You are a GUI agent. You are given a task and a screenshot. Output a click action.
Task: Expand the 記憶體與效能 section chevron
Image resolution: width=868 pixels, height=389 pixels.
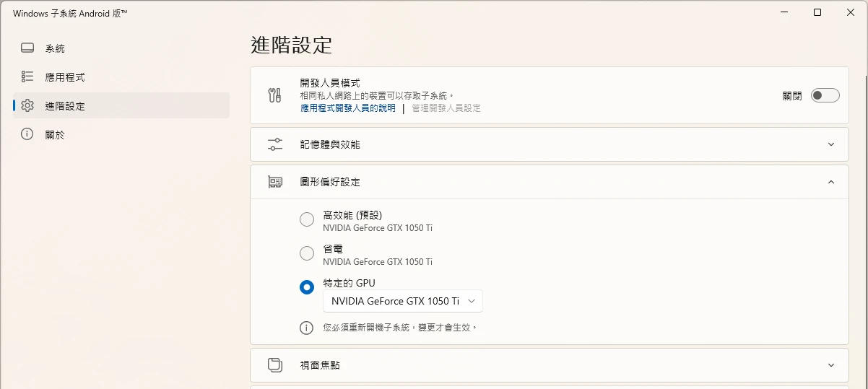[831, 144]
